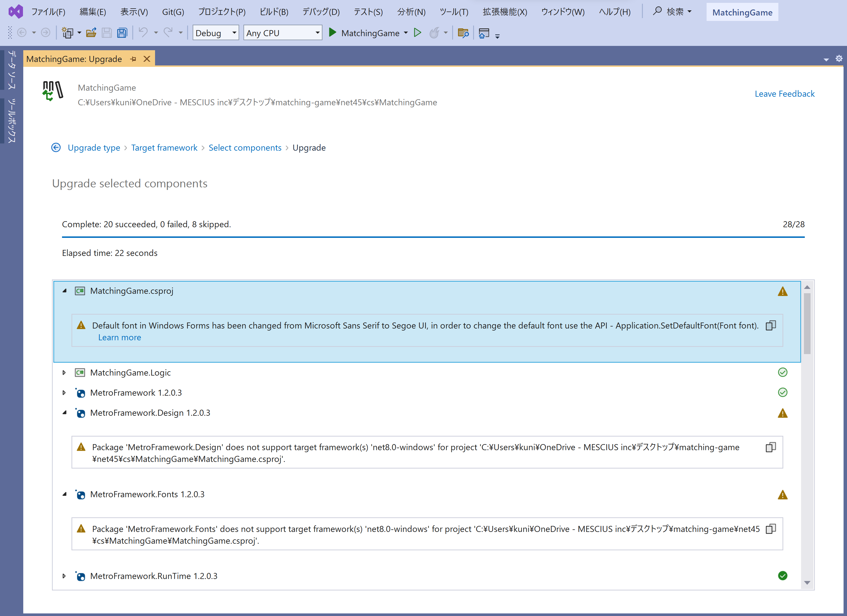Select the MatchingGame: Upgrade document tab

tap(74, 59)
